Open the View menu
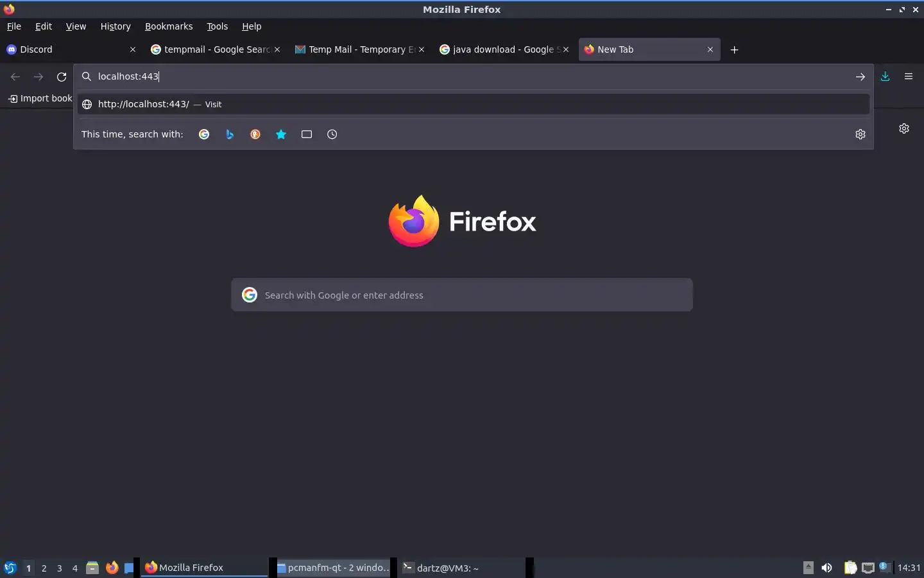Image resolution: width=924 pixels, height=578 pixels. (76, 26)
